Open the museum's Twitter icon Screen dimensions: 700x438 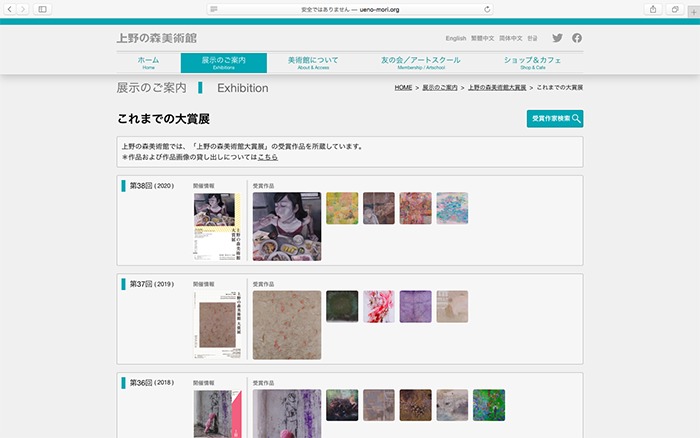[557, 38]
